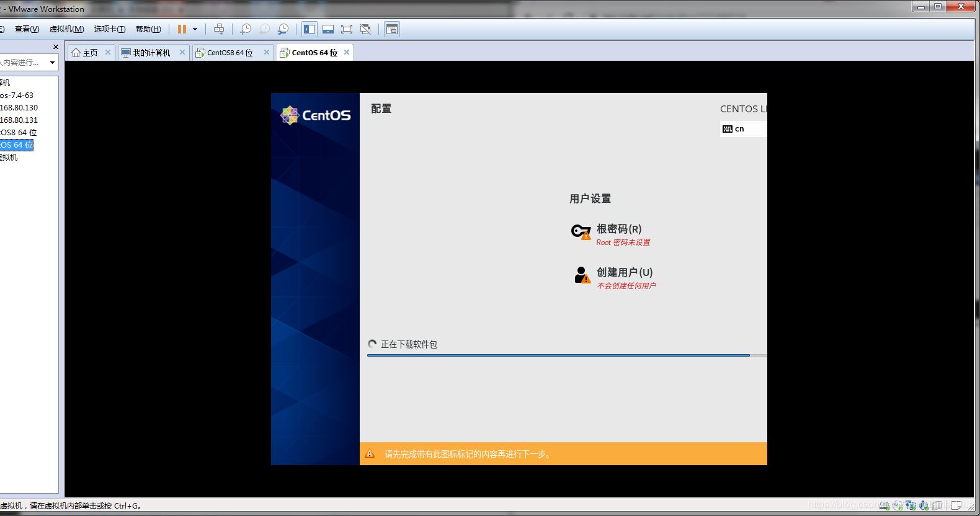Close the 我的计算机 tab
Viewport: 980px width, 516px height.
point(182,52)
